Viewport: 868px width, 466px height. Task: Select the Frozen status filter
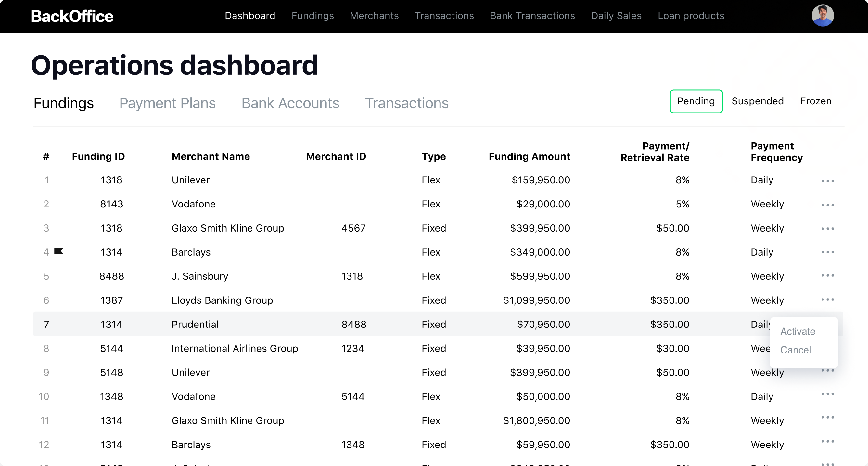(x=816, y=101)
